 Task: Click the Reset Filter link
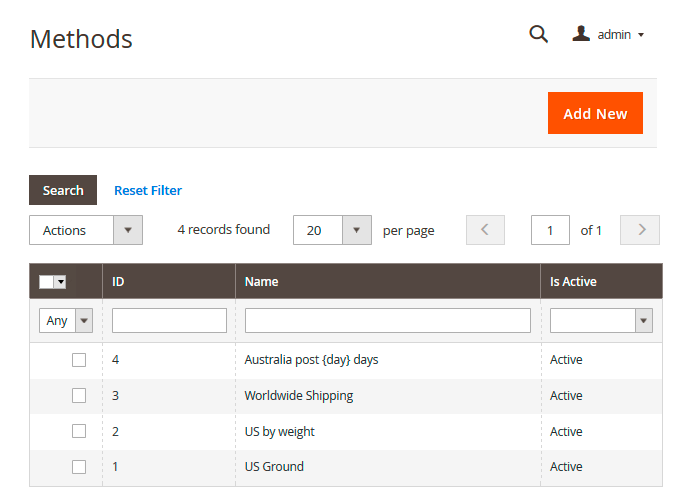(x=148, y=190)
